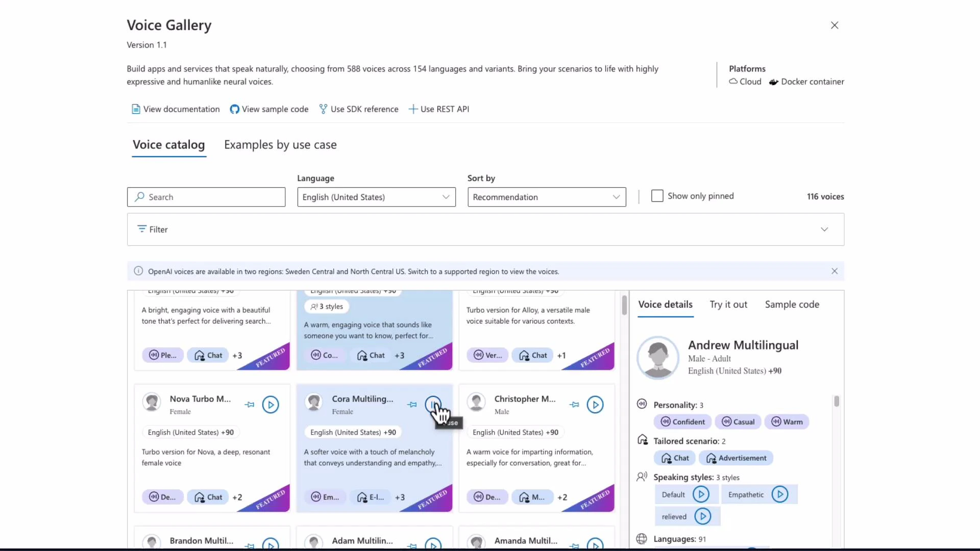
Task: Play the Christopher Multilingual voice preview
Action: (595, 405)
